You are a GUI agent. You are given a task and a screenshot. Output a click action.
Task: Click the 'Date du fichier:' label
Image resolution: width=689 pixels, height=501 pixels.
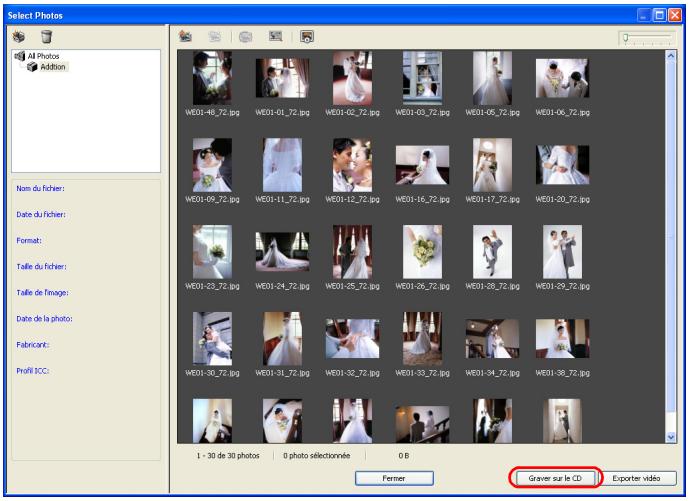(x=41, y=214)
